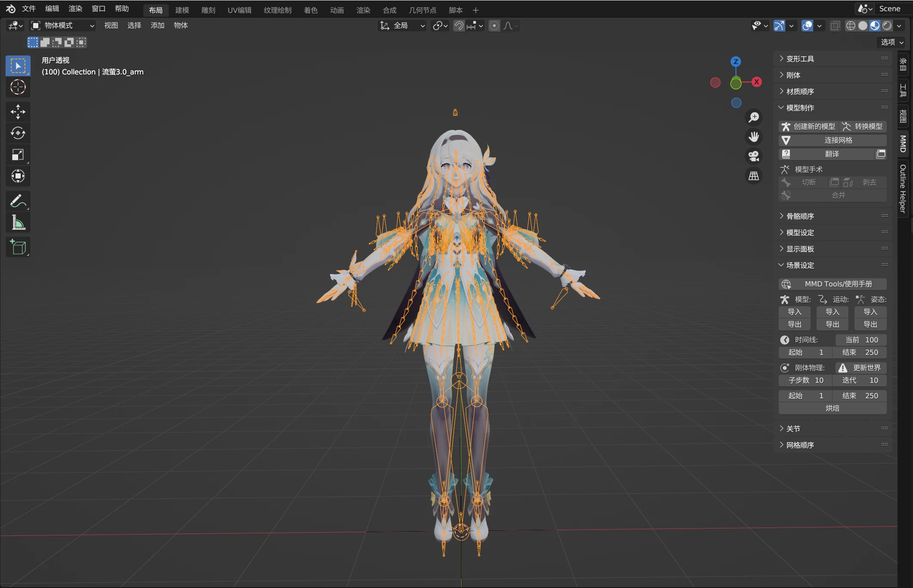
Task: Click the 子步数 substeps field
Action: (805, 380)
